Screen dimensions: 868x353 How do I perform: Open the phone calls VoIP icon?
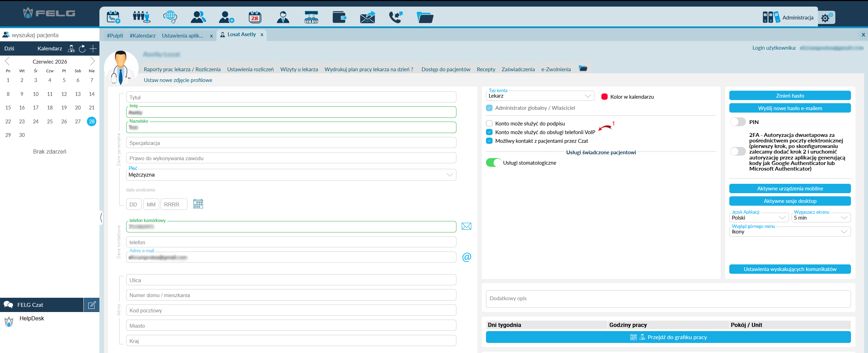pyautogui.click(x=396, y=17)
